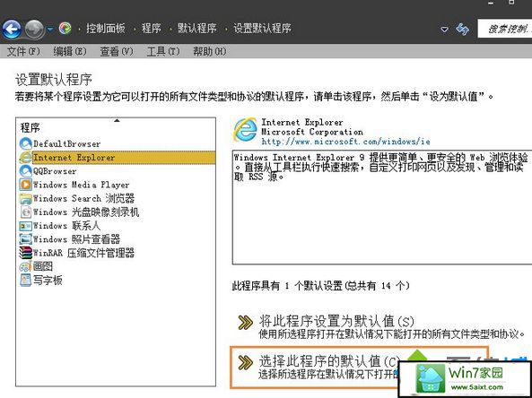Click the 默认程序 breadcrumb
Image resolution: width=532 pixels, height=398 pixels.
[x=197, y=28]
